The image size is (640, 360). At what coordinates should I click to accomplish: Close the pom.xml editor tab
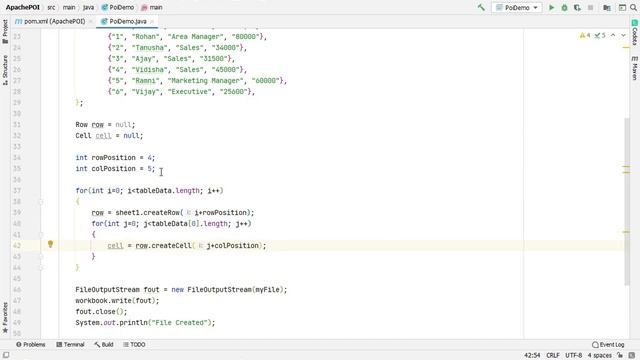[x=91, y=21]
